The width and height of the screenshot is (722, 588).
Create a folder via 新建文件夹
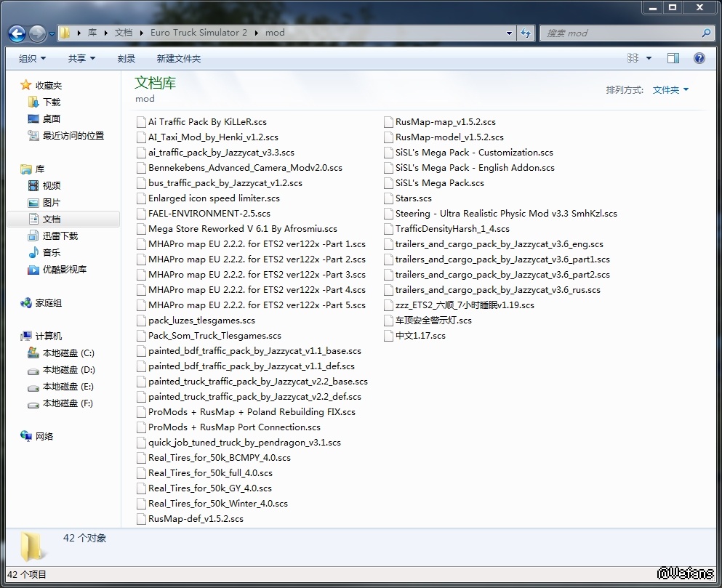click(x=179, y=58)
